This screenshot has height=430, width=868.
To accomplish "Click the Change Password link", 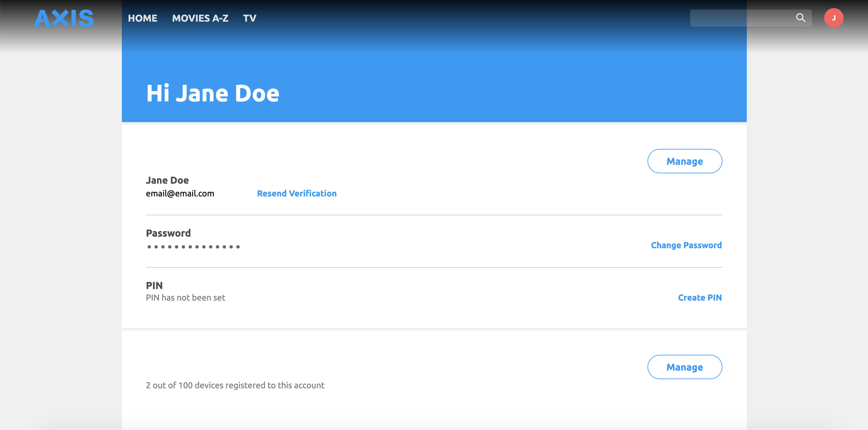I will point(686,245).
